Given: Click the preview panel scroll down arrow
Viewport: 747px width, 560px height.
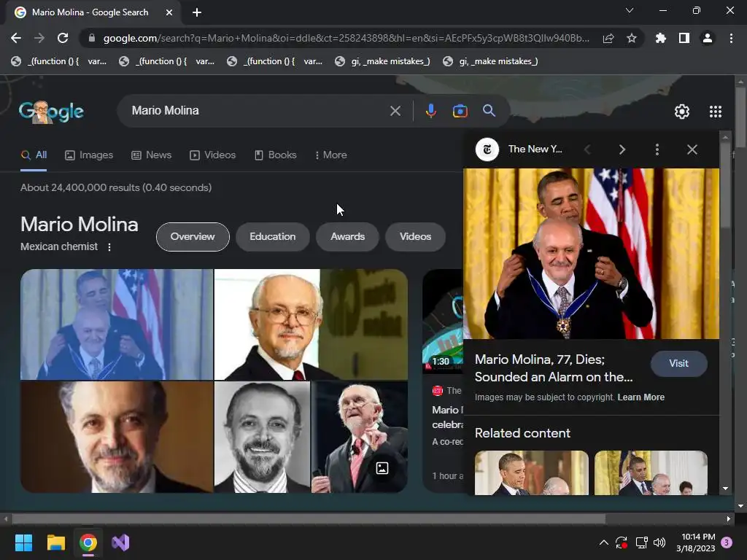Looking at the screenshot, I should tap(725, 489).
